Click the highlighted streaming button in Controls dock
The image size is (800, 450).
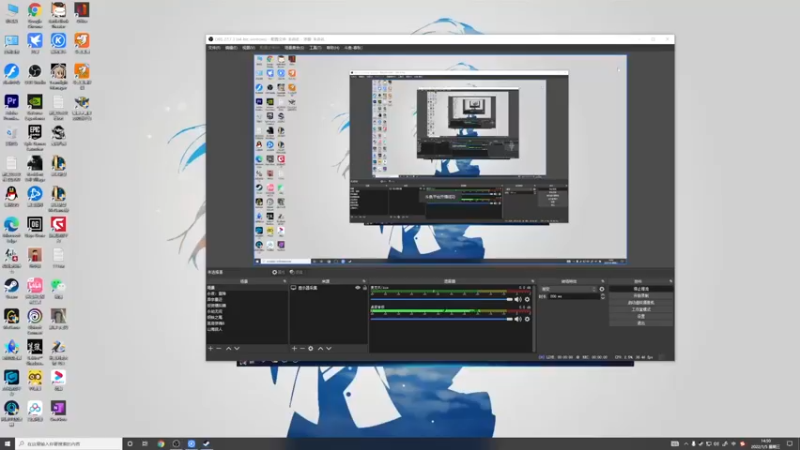click(x=641, y=289)
